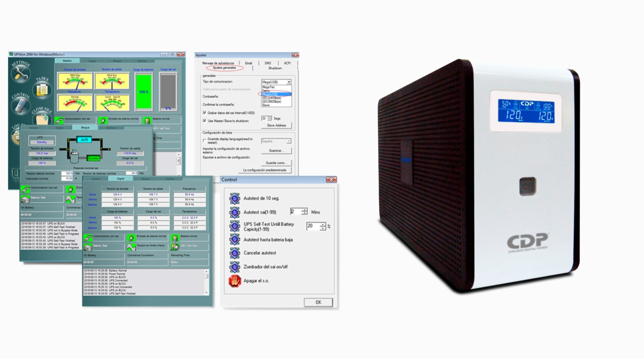The width and height of the screenshot is (644, 359).
Task: Click the Comunicacion con sai status icon in the top UPSilon window
Action: (x=59, y=120)
